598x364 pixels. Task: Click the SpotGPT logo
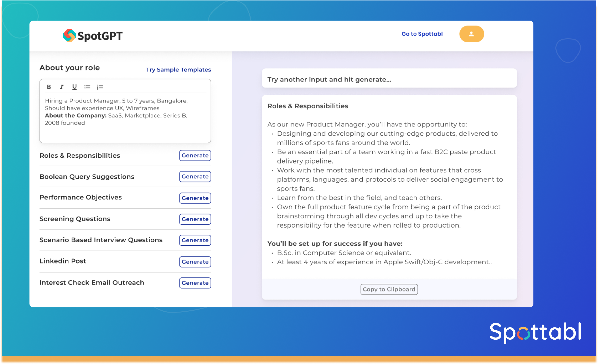tap(93, 36)
